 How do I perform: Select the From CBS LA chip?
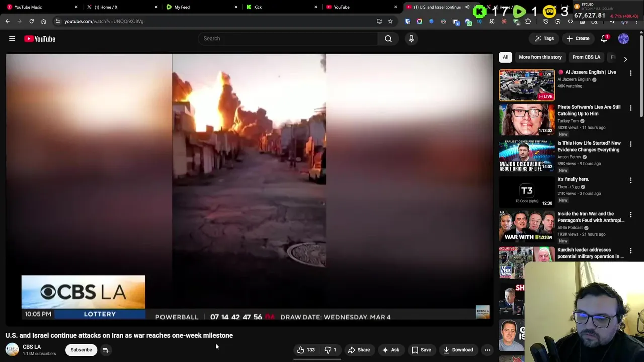[586, 57]
